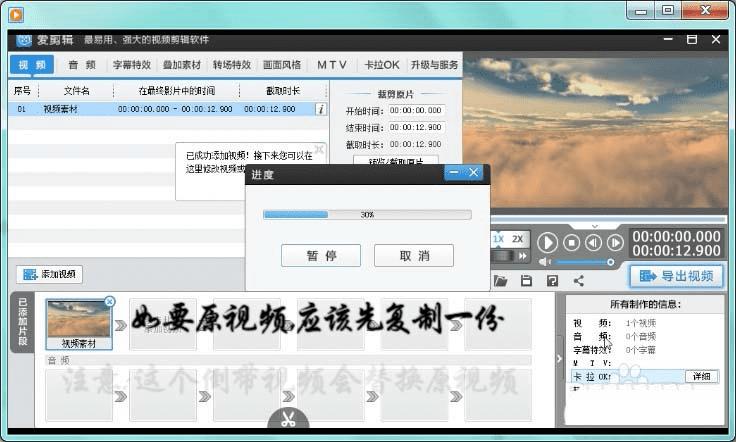Click the 开始时间 input field
The width and height of the screenshot is (736, 442).
point(416,110)
